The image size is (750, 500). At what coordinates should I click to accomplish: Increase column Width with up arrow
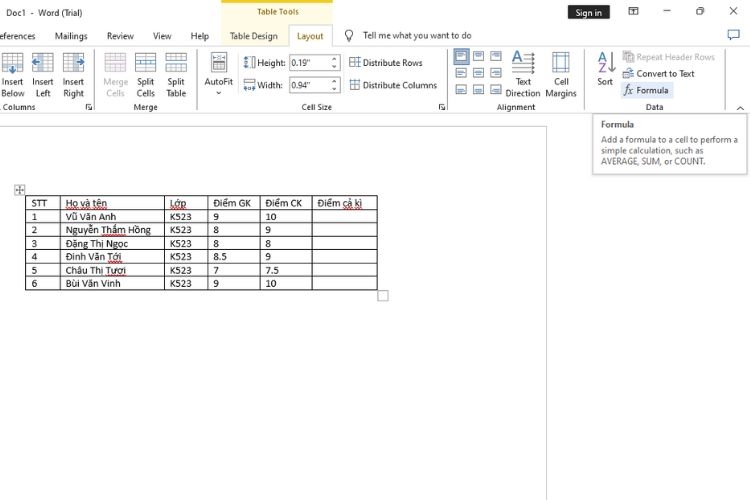(x=334, y=82)
